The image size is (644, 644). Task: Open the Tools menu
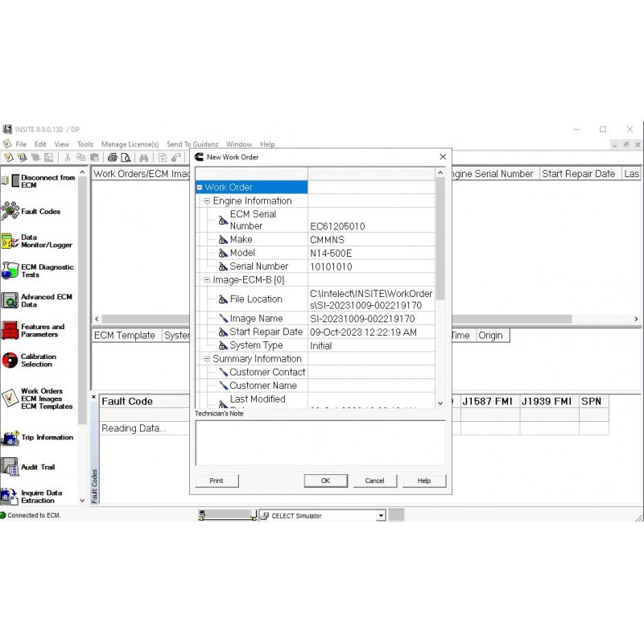click(x=85, y=144)
